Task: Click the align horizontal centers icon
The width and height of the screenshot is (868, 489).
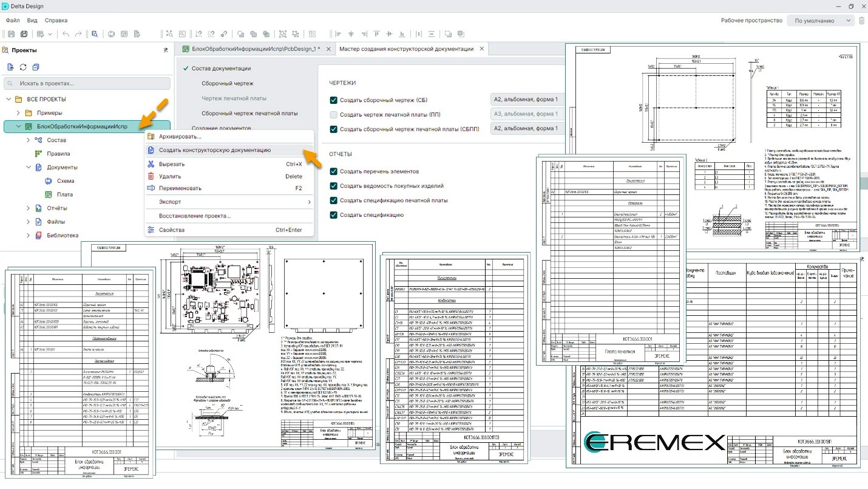Action: tap(351, 34)
